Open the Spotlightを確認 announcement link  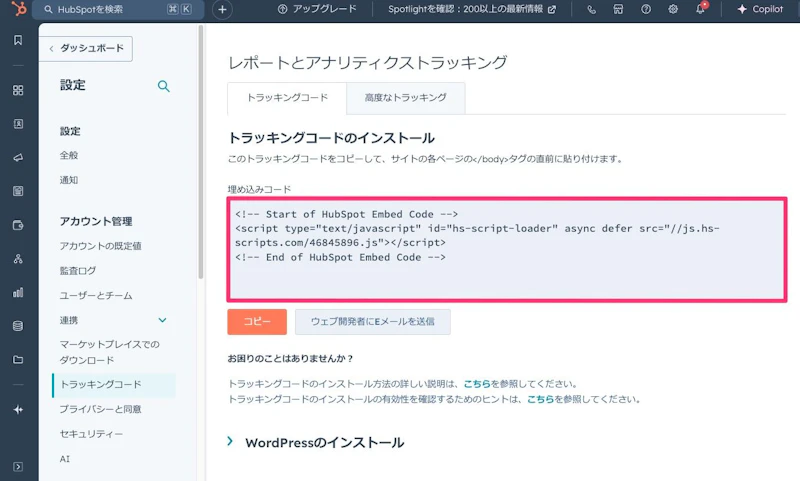pyautogui.click(x=472, y=9)
